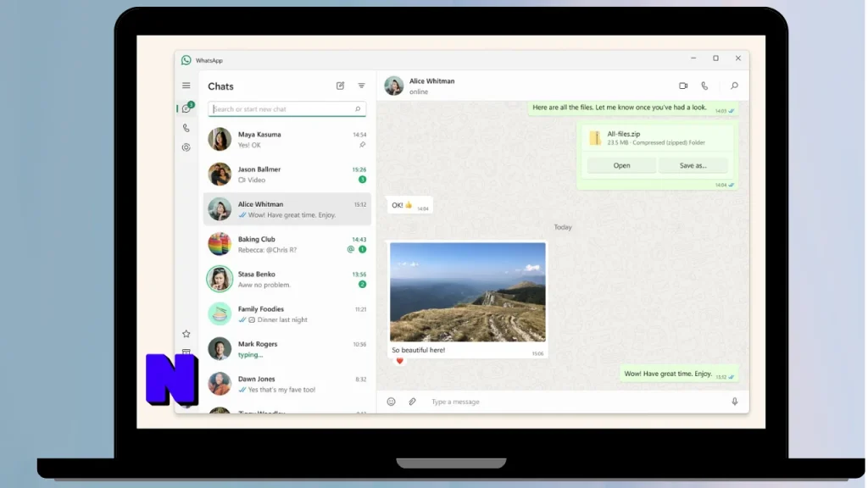The height and width of the screenshot is (488, 868).
Task: Open the emoji picker
Action: coord(391,402)
